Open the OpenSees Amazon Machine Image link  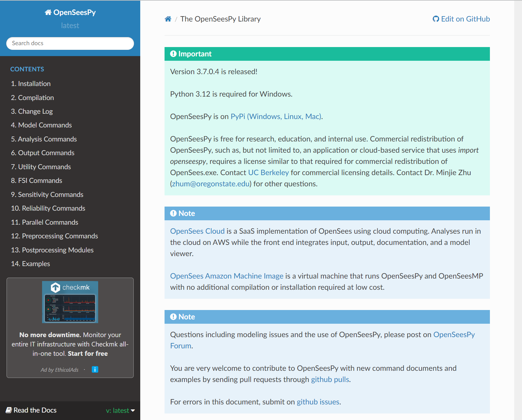[227, 276]
